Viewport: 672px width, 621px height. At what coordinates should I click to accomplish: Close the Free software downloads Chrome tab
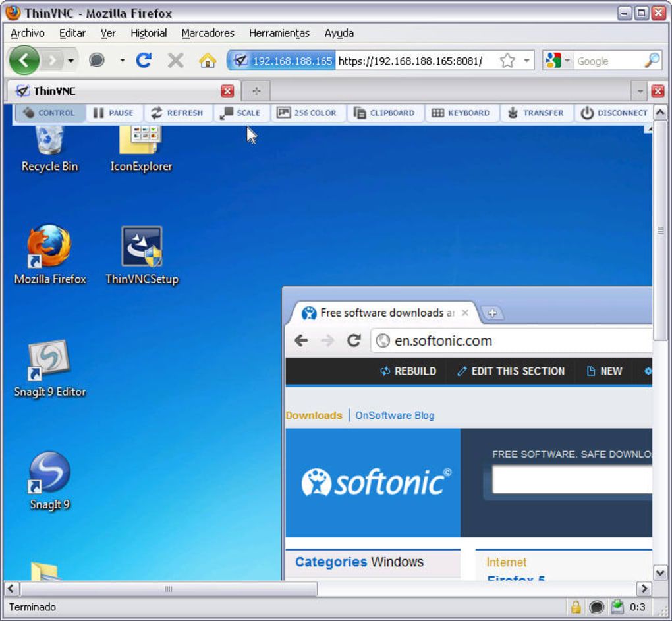[x=465, y=313]
